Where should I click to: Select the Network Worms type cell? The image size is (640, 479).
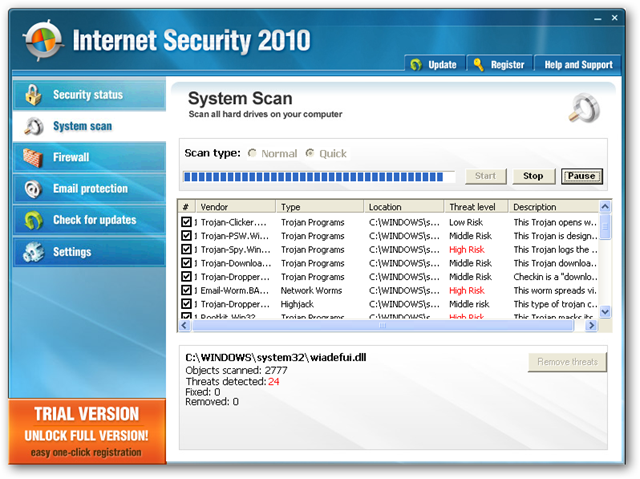pos(311,290)
